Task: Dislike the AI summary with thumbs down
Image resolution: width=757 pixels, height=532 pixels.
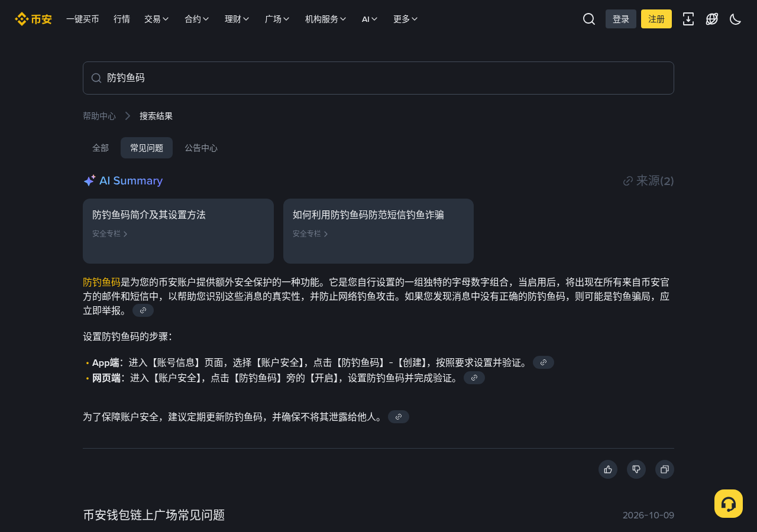Action: click(x=636, y=469)
